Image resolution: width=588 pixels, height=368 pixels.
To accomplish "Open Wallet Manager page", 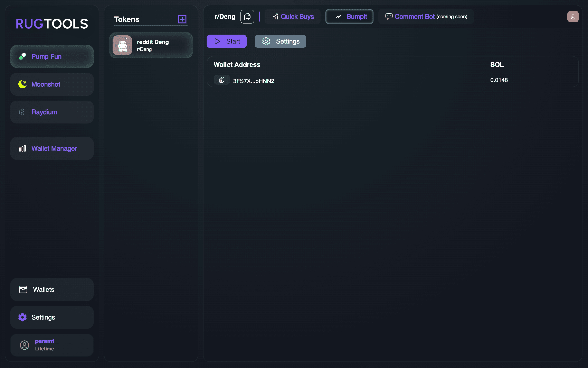I will click(52, 148).
